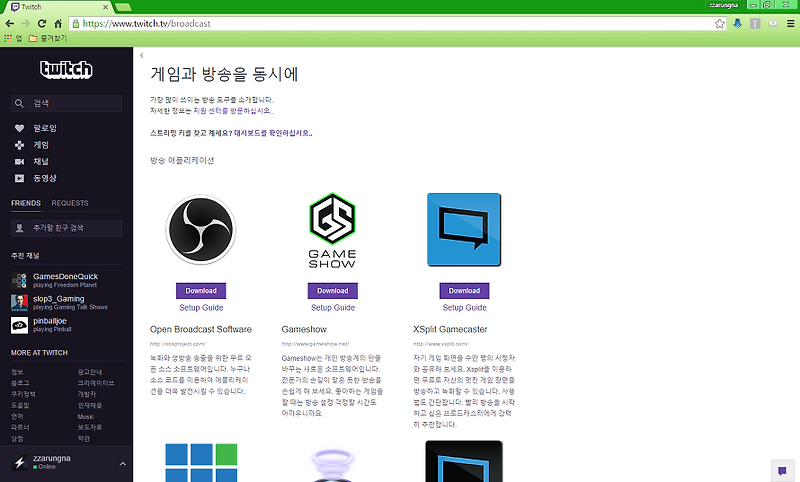The width and height of the screenshot is (800, 482).
Task: Click the camera icon next to 채널
Action: (x=19, y=162)
